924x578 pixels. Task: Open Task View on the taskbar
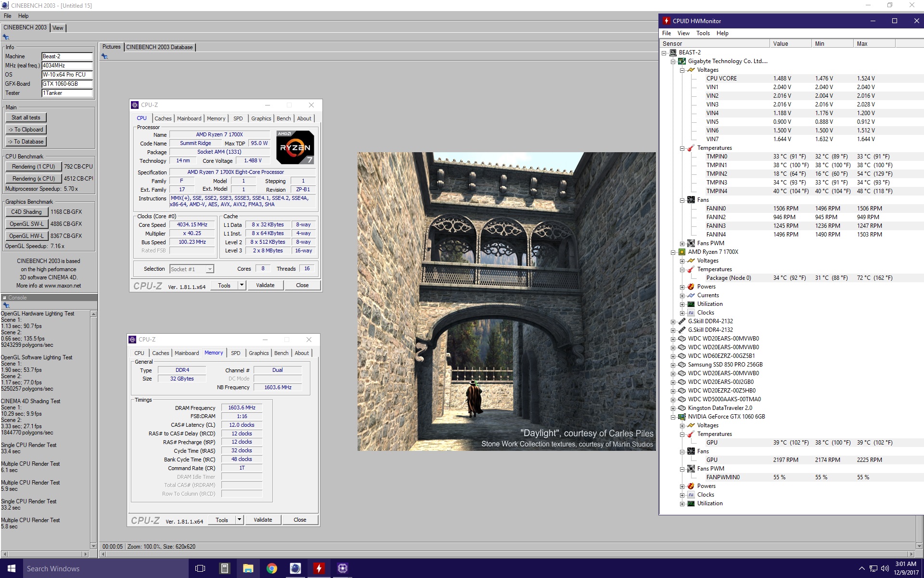[200, 568]
